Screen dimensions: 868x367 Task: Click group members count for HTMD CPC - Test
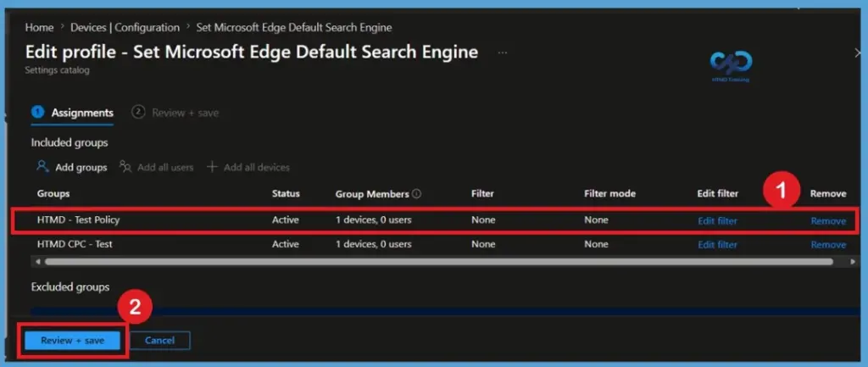tap(373, 244)
